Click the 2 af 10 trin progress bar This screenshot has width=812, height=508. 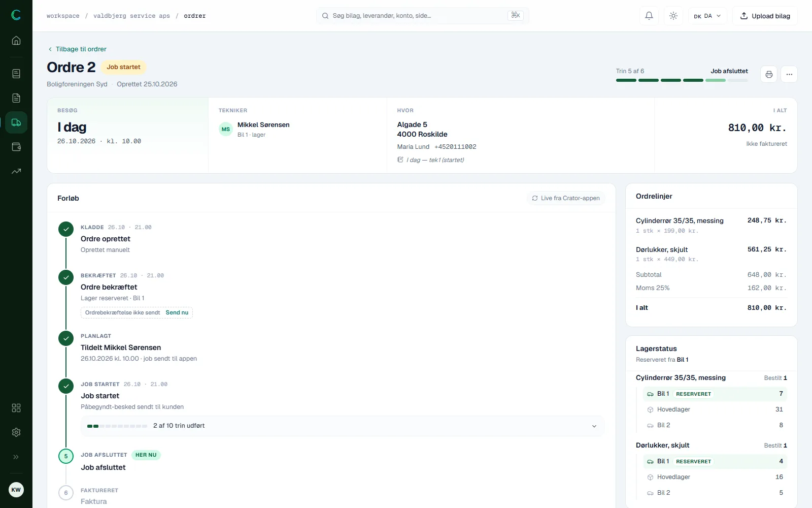117,426
